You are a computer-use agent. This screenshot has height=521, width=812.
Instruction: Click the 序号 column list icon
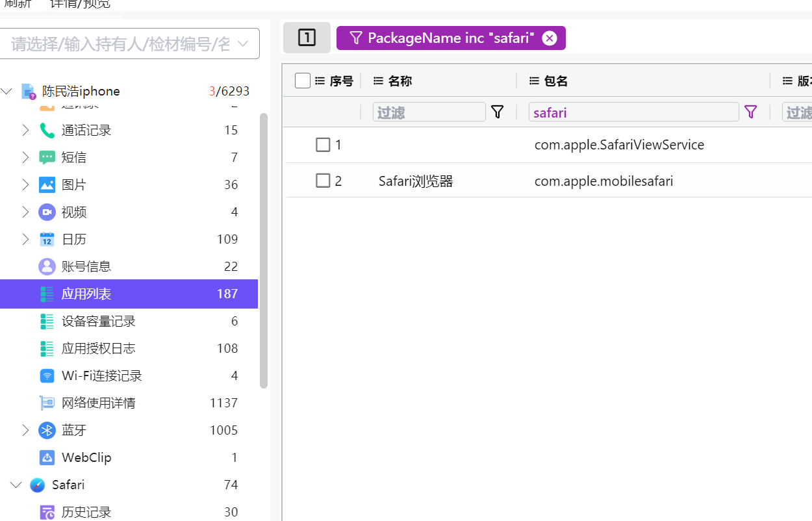[320, 81]
